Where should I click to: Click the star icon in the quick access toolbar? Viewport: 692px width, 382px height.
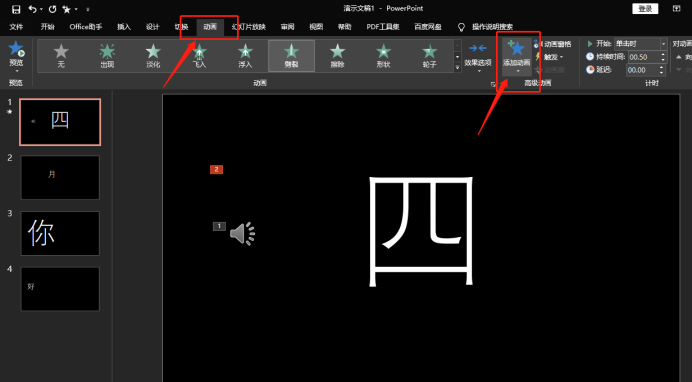click(x=66, y=9)
